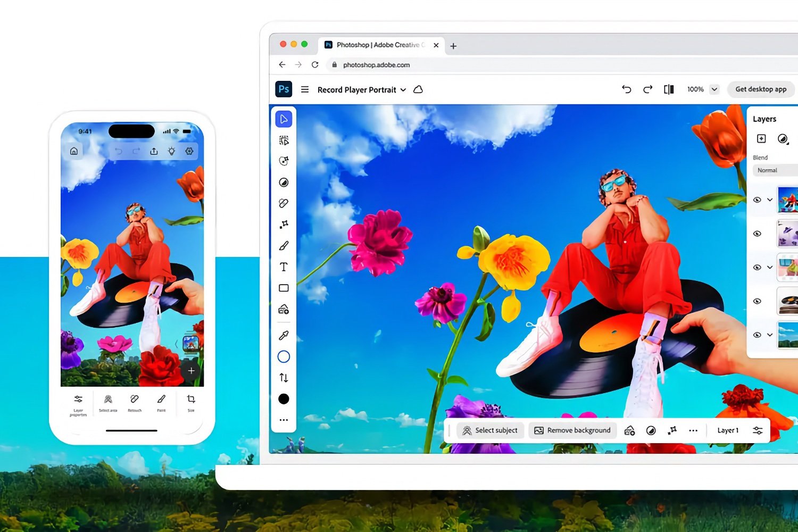The height and width of the screenshot is (532, 798).
Task: Open the white foreground color circle
Action: point(284,356)
